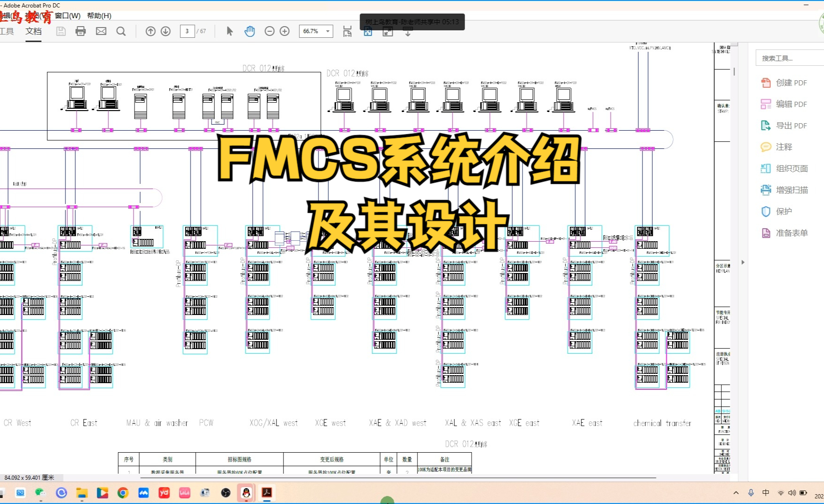This screenshot has height=504, width=824.
Task: Show hidden icons in the system tray
Action: [x=736, y=492]
